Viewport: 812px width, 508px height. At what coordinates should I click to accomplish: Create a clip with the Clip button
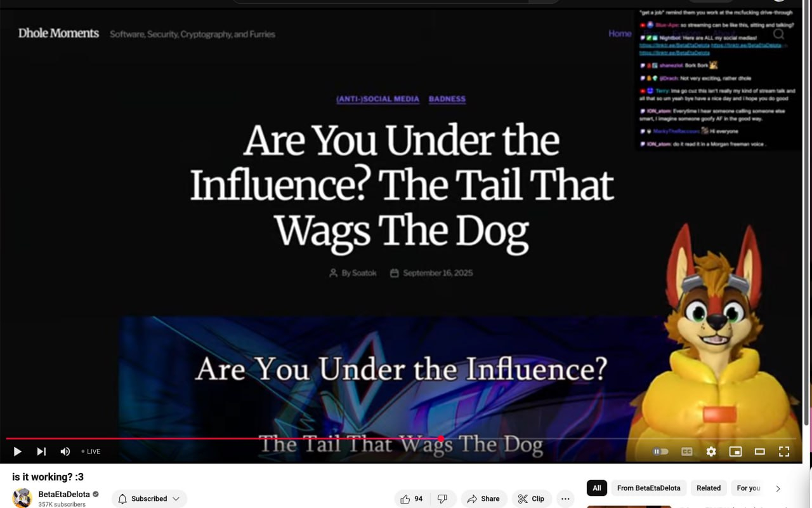[531, 498]
